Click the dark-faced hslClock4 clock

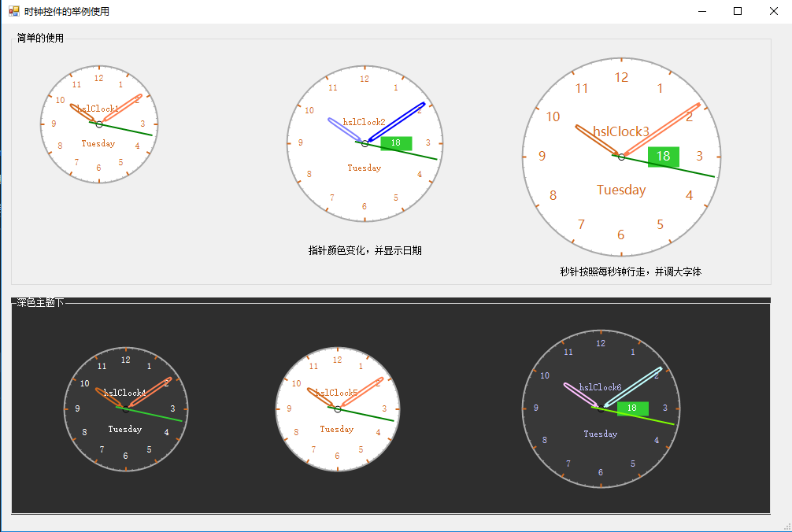point(126,409)
